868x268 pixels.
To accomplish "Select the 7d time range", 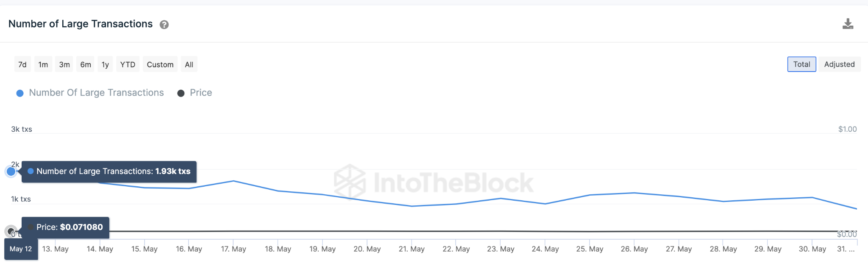I will [x=22, y=64].
